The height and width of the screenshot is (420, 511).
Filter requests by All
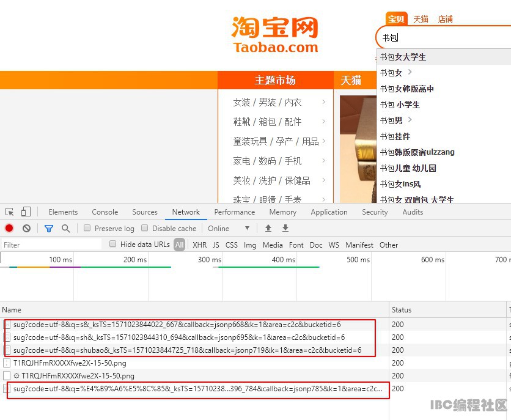180,245
